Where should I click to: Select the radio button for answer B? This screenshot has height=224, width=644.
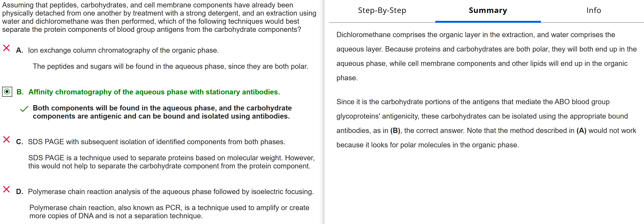[7, 92]
